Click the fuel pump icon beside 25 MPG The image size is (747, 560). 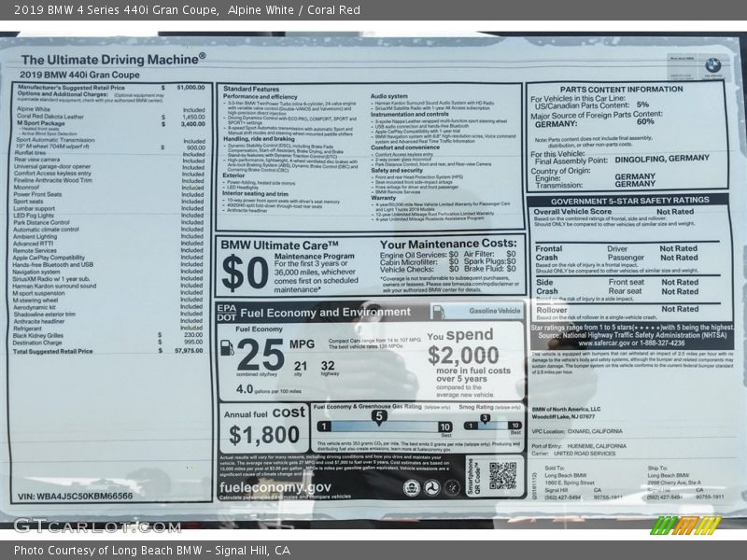pyautogui.click(x=227, y=347)
